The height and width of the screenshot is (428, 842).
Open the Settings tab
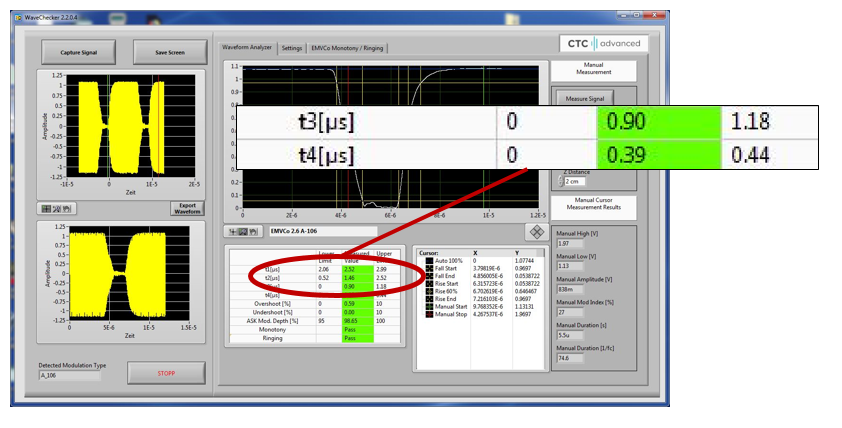(292, 48)
